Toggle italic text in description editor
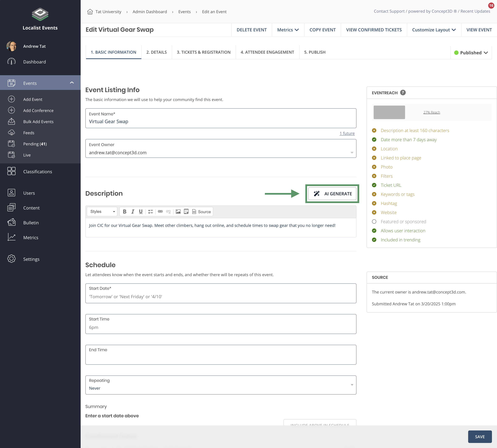The height and width of the screenshot is (448, 497). 133,212
